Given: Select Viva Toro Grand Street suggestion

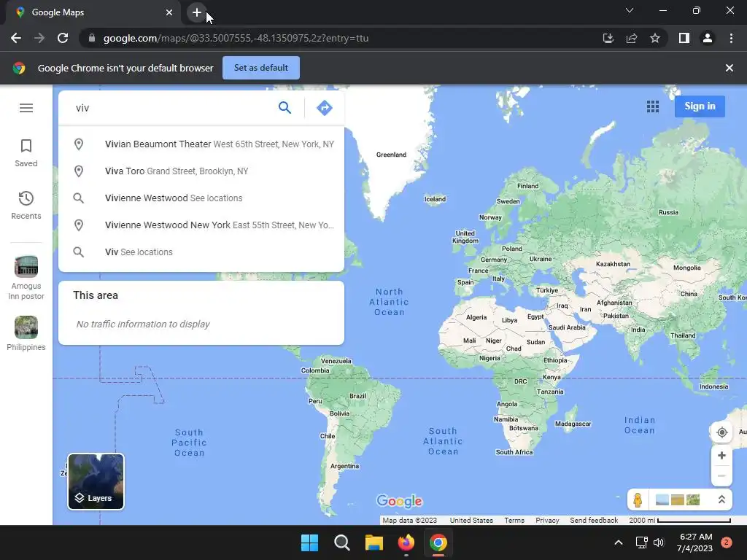Looking at the screenshot, I should click(201, 171).
